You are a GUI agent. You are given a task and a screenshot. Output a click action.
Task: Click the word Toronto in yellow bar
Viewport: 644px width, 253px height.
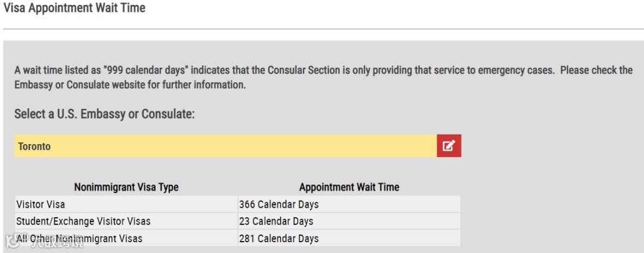35,146
